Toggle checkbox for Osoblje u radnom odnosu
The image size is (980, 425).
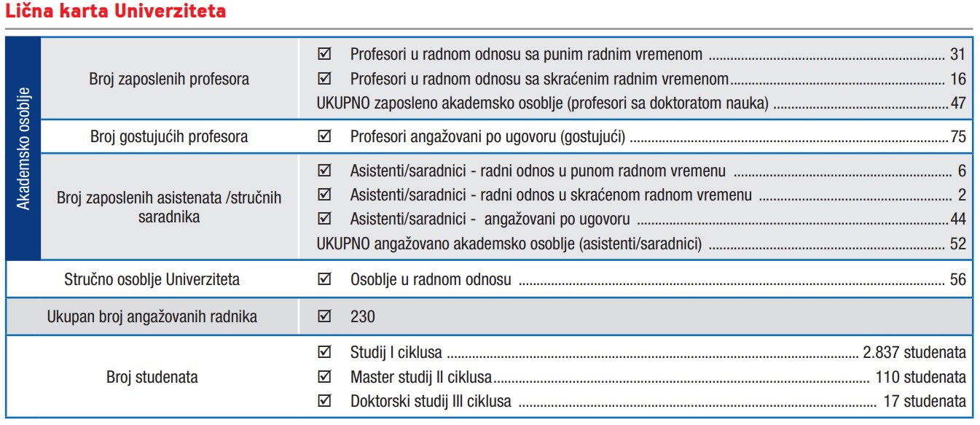325,279
